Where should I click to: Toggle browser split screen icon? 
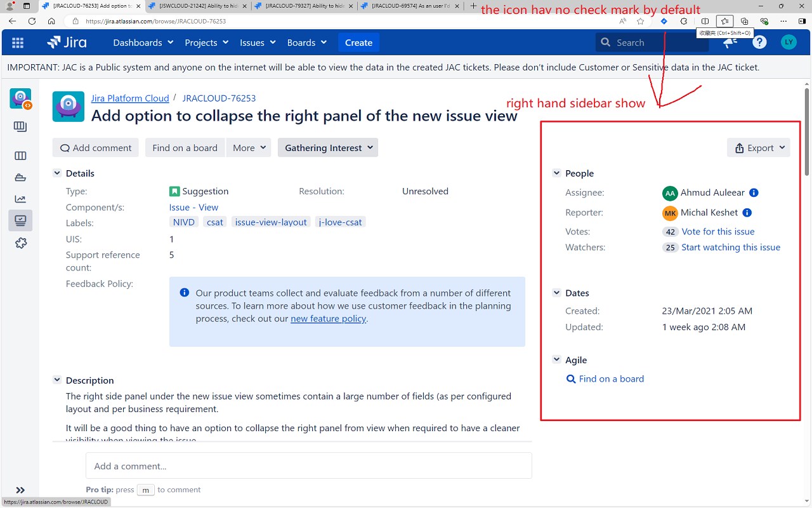tap(705, 21)
